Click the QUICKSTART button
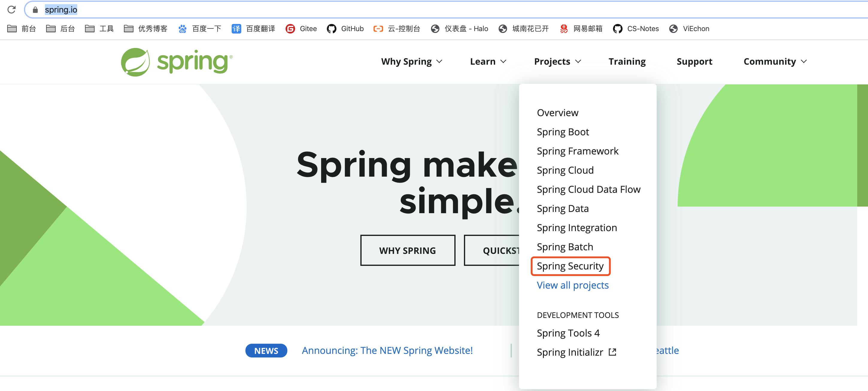Image resolution: width=868 pixels, height=391 pixels. pyautogui.click(x=492, y=251)
